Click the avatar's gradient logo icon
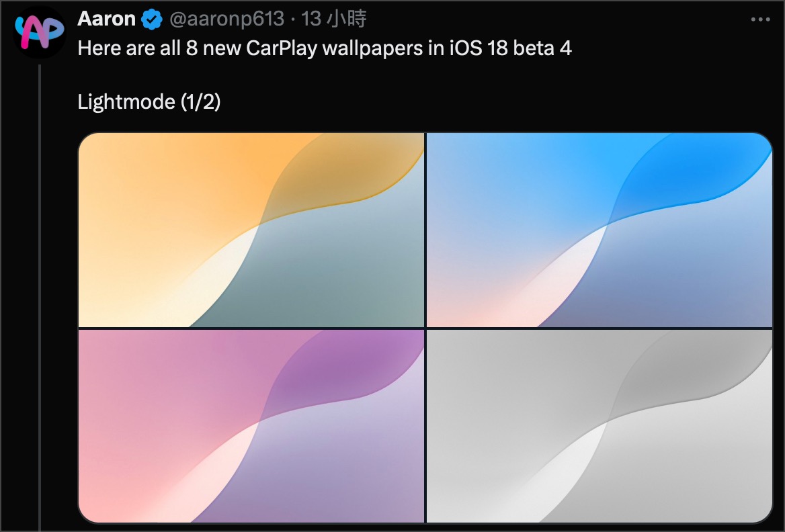 tap(40, 30)
